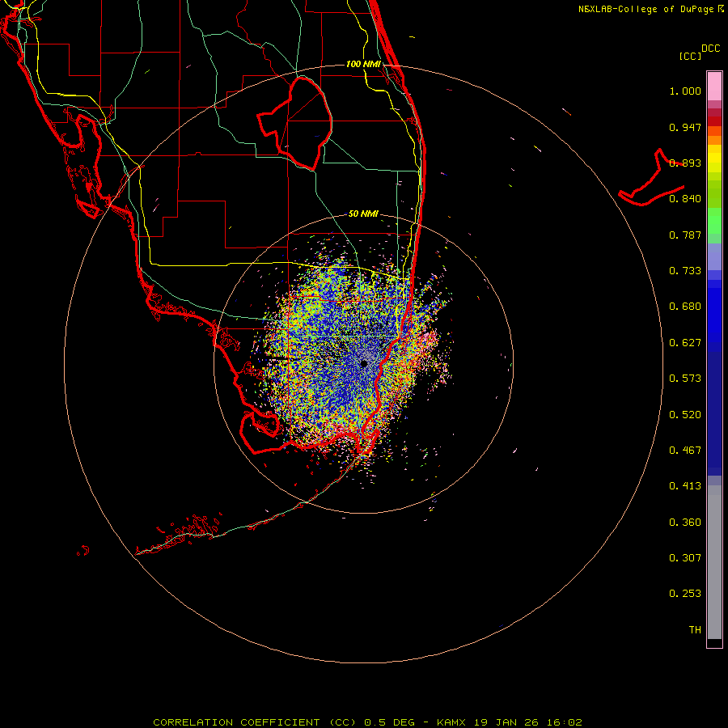Click the black radar site dot at center
728x728 pixels.
[x=364, y=363]
